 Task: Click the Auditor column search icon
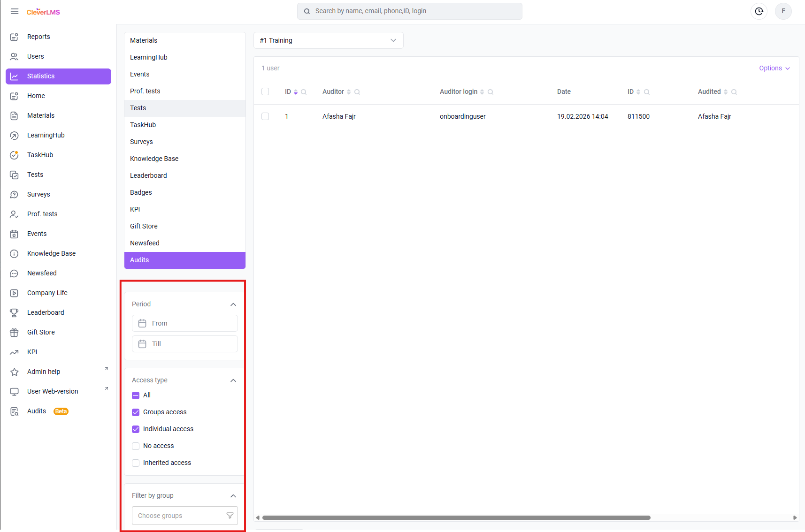(x=357, y=92)
